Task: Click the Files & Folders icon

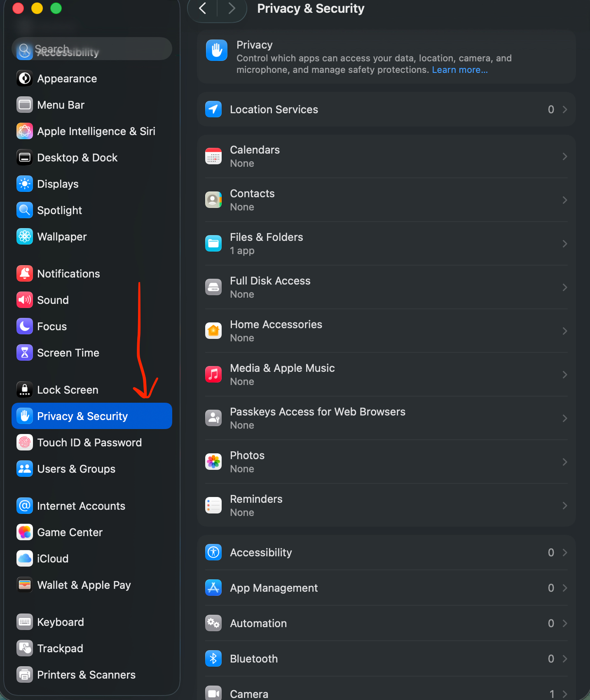Action: pyautogui.click(x=213, y=244)
